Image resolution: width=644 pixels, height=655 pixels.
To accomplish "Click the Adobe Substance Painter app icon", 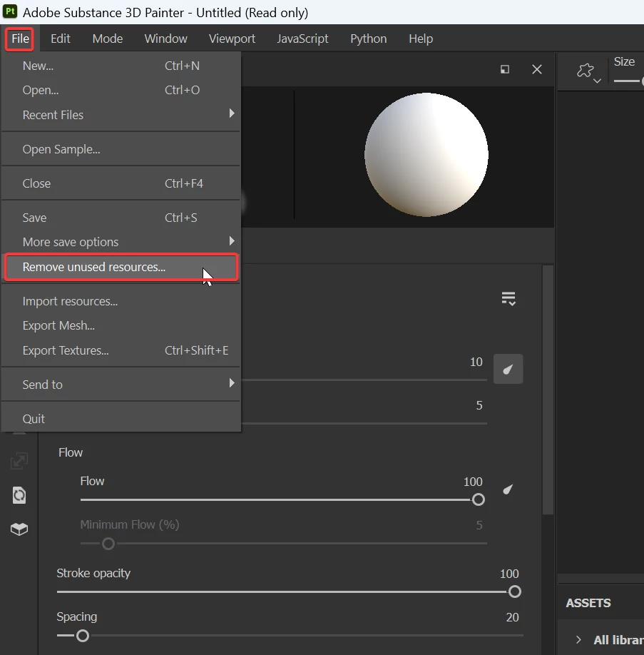I will coord(9,11).
